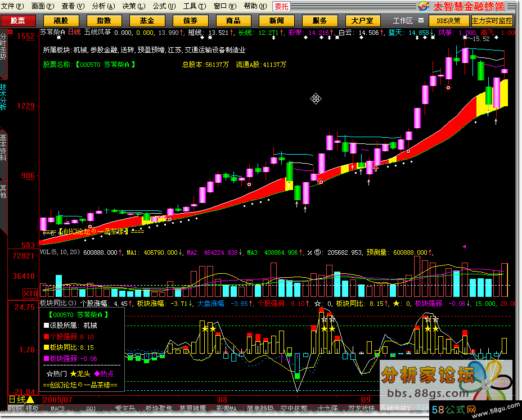Click the 09 month marker on timeline
Image resolution: width=522 pixels, height=420 pixels.
[366, 400]
